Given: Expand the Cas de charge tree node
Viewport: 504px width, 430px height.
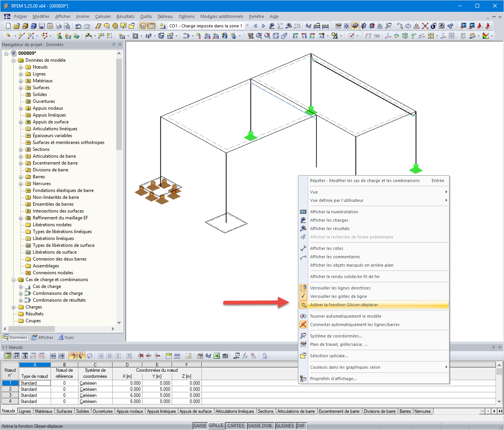Looking at the screenshot, I should click(x=21, y=286).
